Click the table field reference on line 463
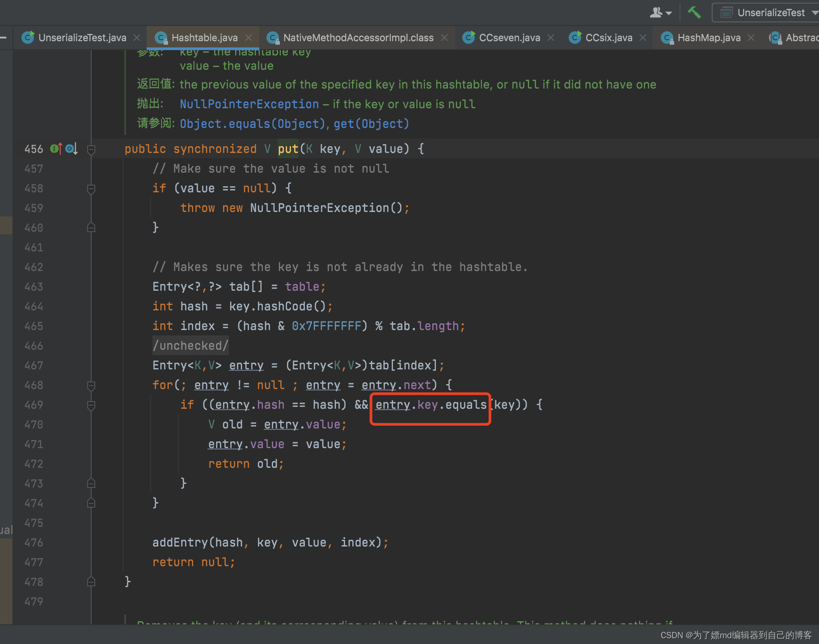This screenshot has height=644, width=819. coord(302,287)
